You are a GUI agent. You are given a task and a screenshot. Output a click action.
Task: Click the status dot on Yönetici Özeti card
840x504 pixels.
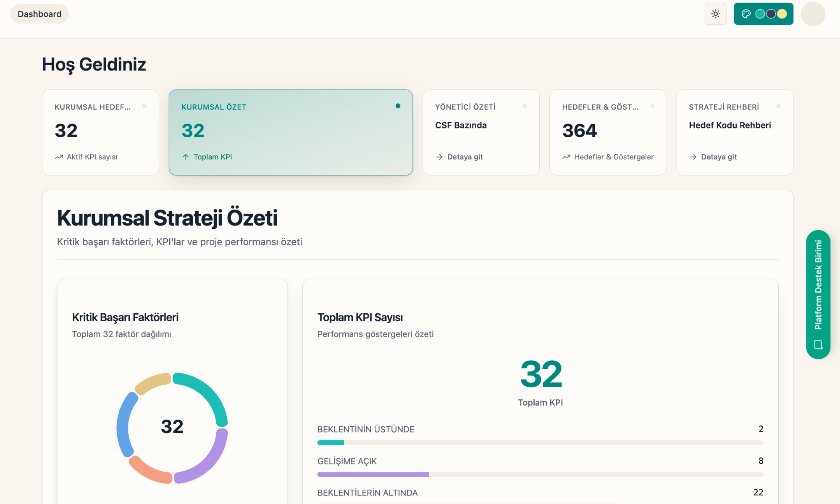(525, 106)
